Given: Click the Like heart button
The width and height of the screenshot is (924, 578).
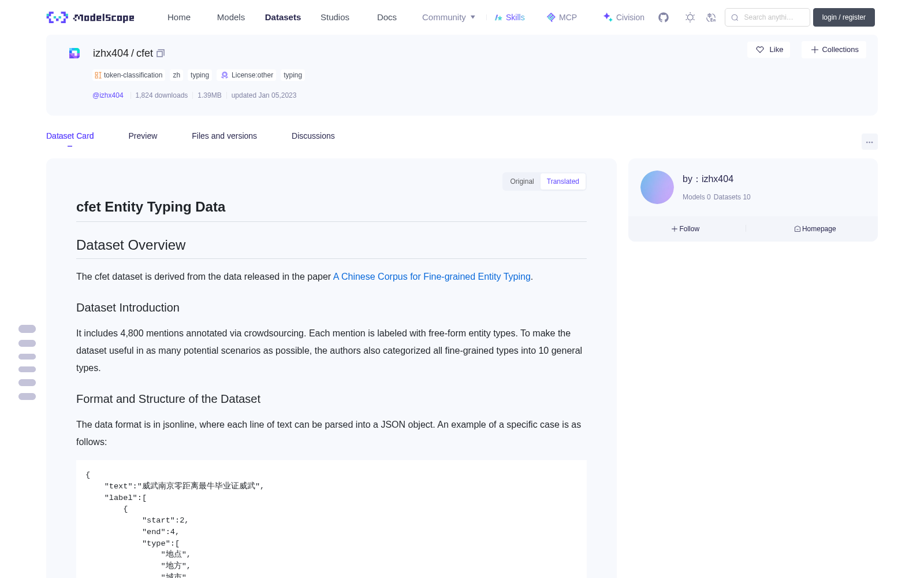Looking at the screenshot, I should pos(769,50).
